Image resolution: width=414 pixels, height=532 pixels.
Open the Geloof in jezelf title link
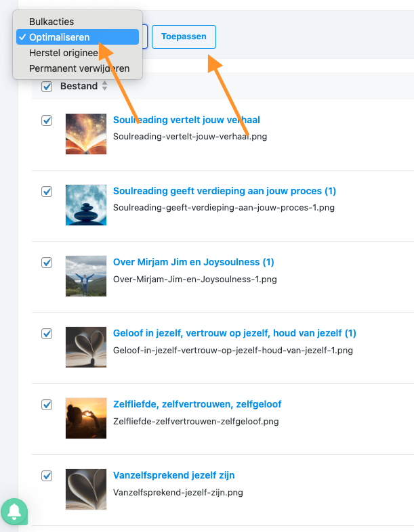coord(234,333)
